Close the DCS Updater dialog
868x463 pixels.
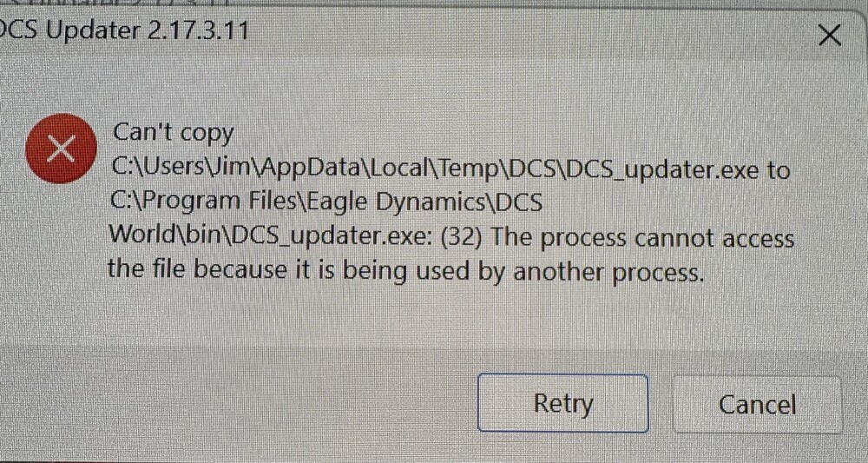pyautogui.click(x=829, y=36)
